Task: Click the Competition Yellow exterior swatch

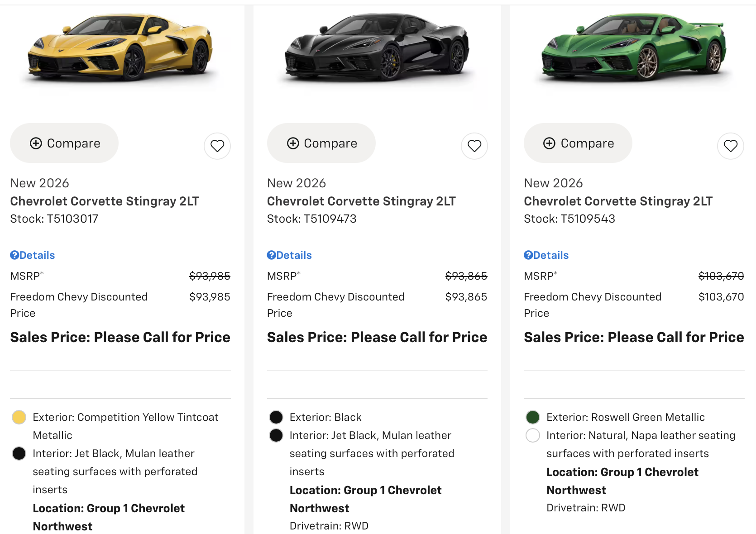Action: (19, 417)
